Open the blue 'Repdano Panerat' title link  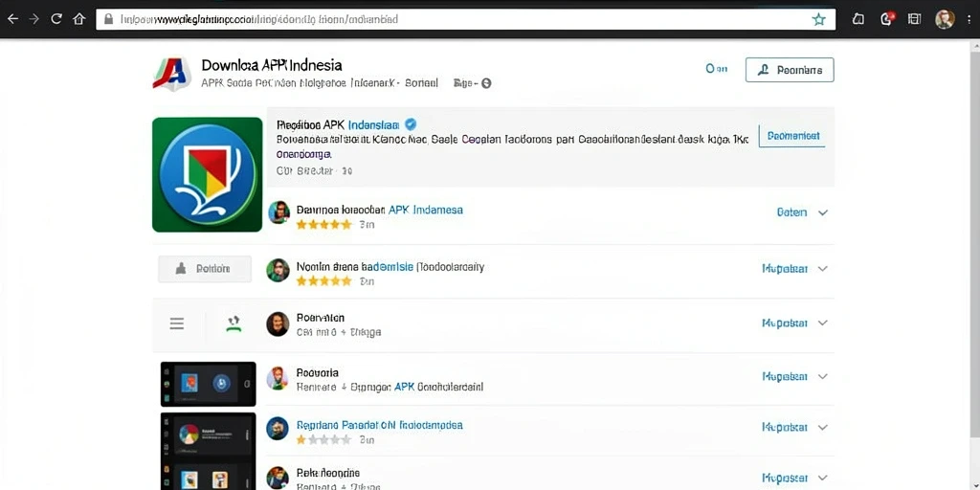pyautogui.click(x=379, y=425)
